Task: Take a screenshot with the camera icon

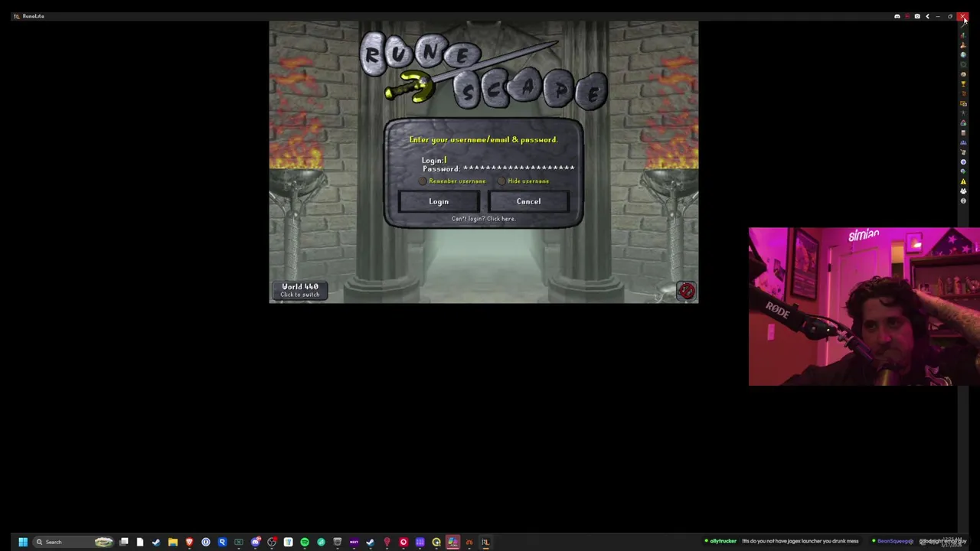Action: coord(917,16)
